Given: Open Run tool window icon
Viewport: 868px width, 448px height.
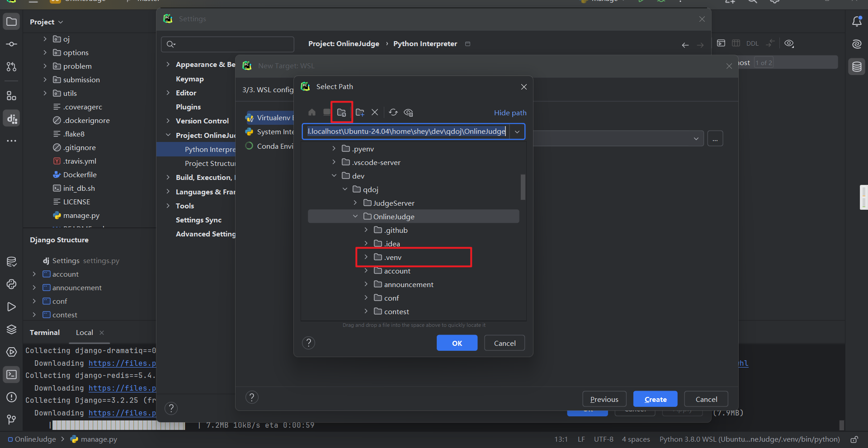Looking at the screenshot, I should coord(12,307).
